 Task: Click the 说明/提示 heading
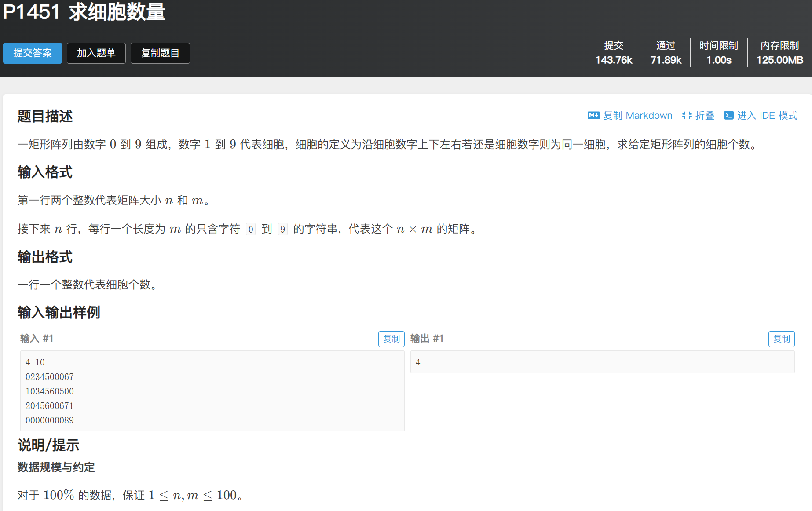pyautogui.click(x=48, y=445)
